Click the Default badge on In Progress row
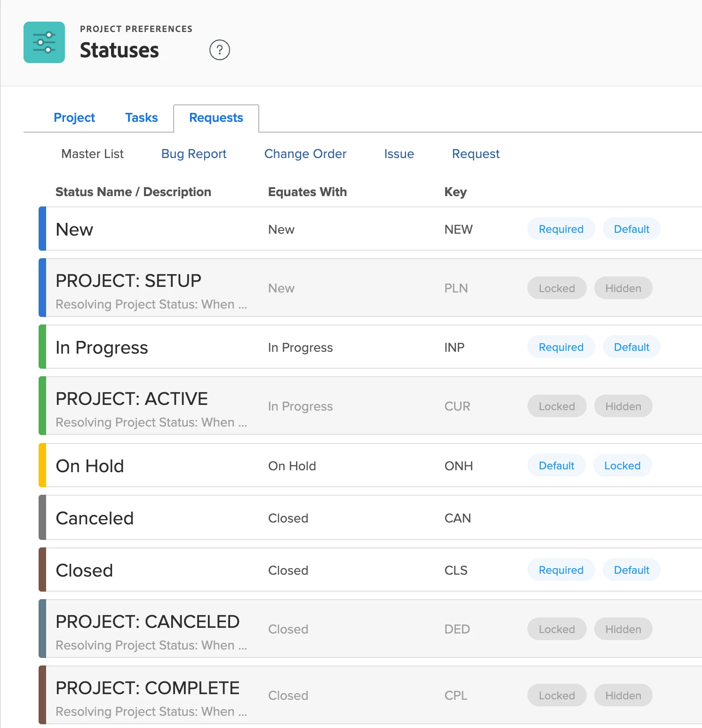Viewport: 702px width, 728px height. 631,347
